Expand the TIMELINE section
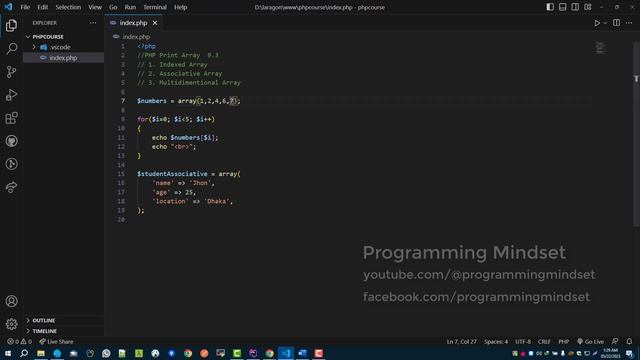The height and width of the screenshot is (360, 640). point(63,331)
